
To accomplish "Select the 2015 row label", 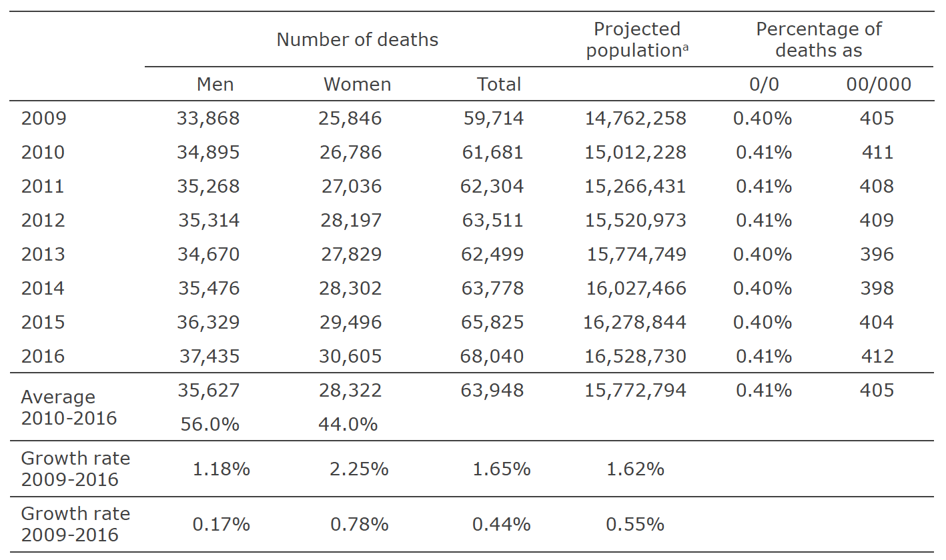I will coord(43,323).
